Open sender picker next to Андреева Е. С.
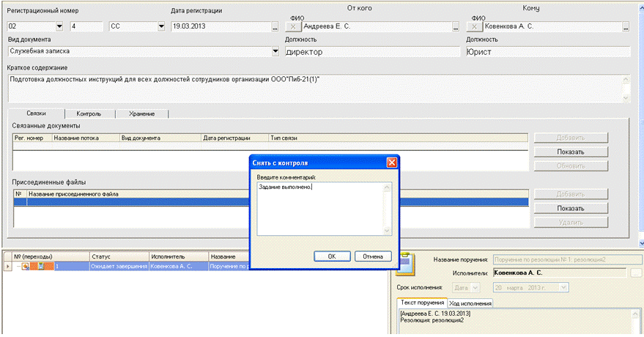This screenshot has height=337, width=644. [454, 26]
